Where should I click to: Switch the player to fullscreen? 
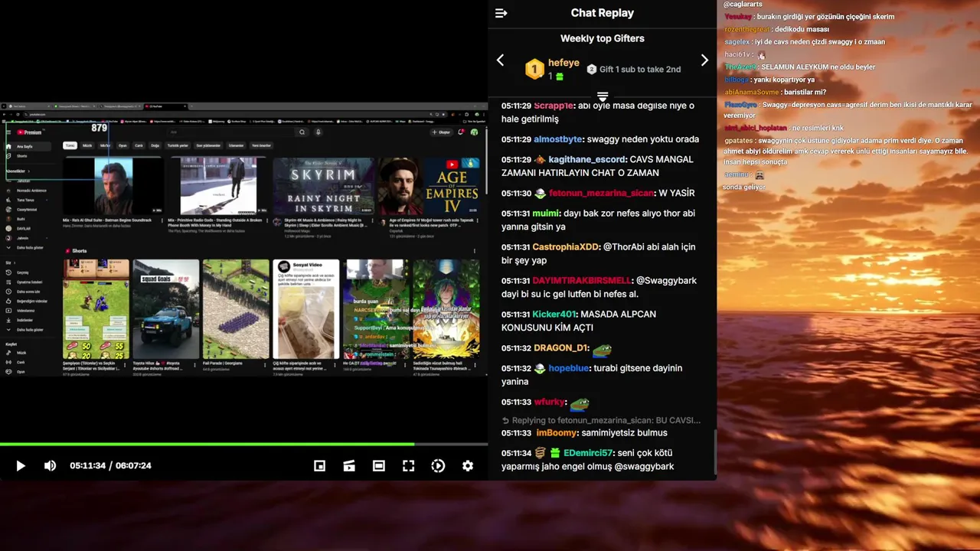[408, 465]
